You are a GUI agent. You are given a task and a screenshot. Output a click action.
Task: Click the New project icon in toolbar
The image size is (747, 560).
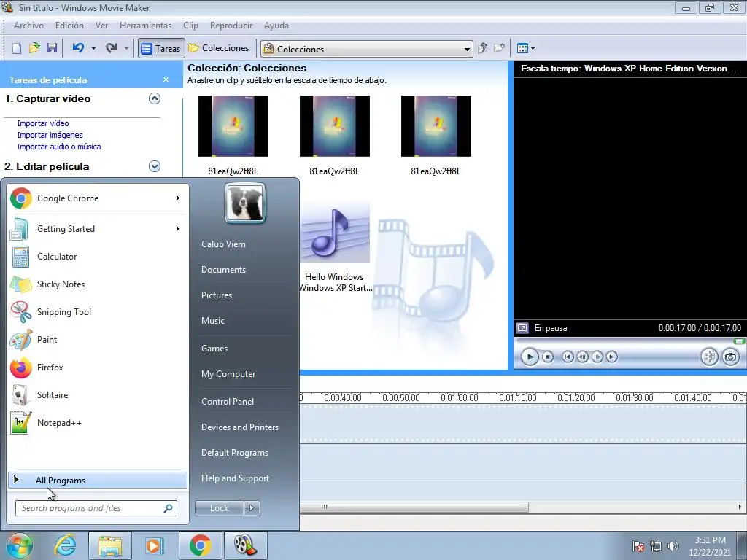click(x=17, y=48)
